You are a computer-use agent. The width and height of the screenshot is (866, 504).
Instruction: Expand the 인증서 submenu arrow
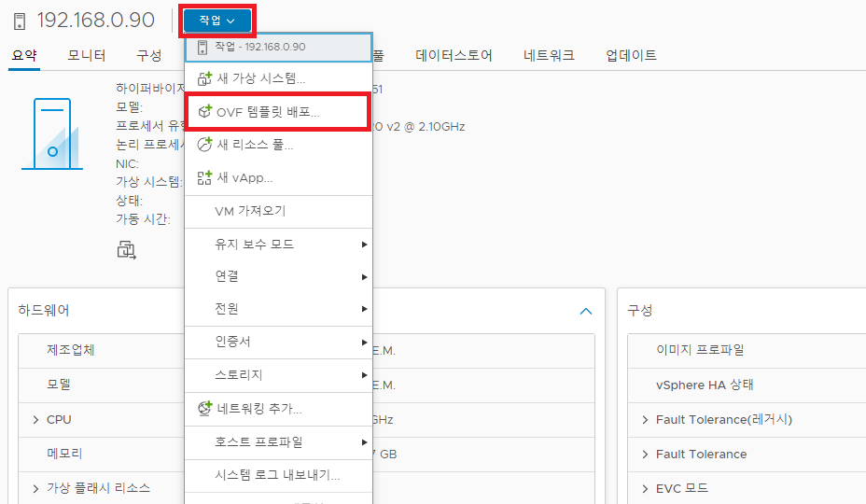coord(364,343)
